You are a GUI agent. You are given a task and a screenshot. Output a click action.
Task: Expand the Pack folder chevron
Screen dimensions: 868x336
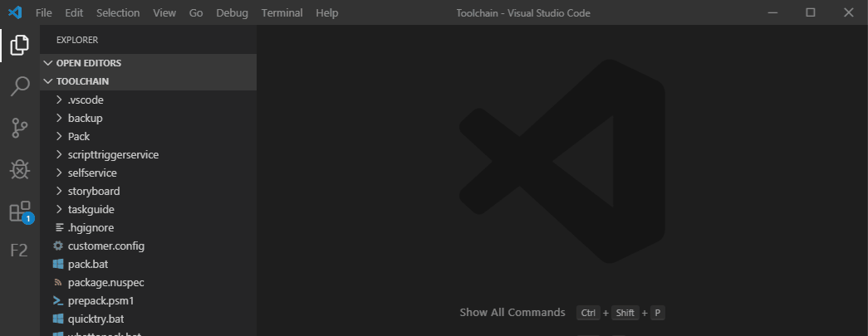click(59, 137)
